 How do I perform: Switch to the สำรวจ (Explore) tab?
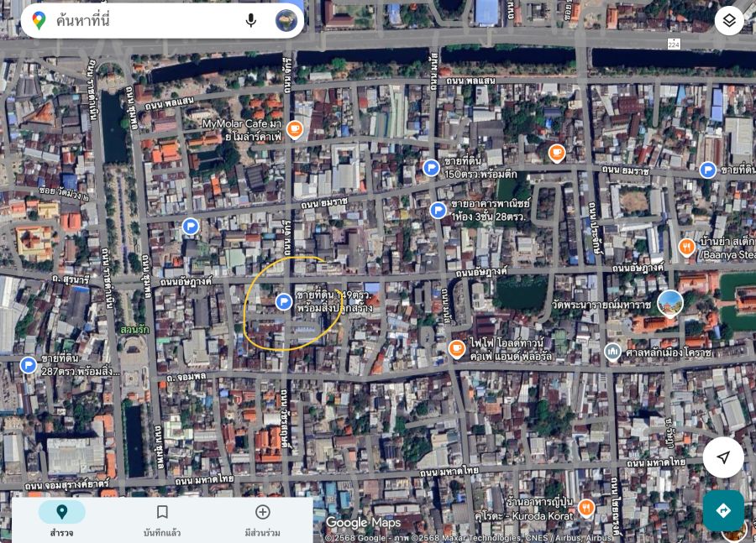click(x=61, y=519)
